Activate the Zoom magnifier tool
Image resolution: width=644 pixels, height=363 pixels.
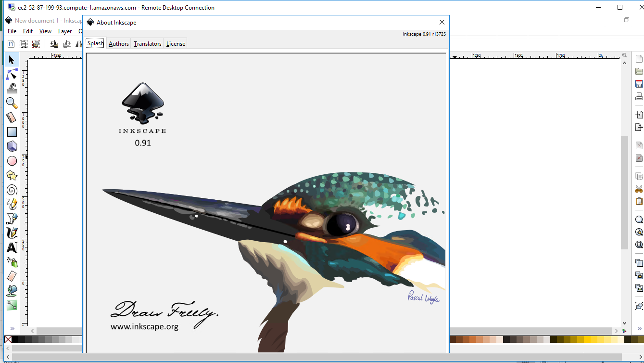(x=12, y=103)
